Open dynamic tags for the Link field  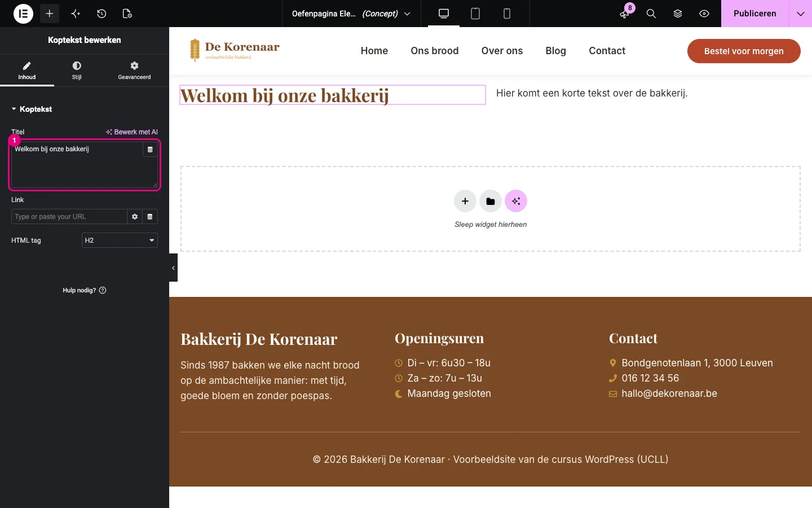click(x=150, y=217)
